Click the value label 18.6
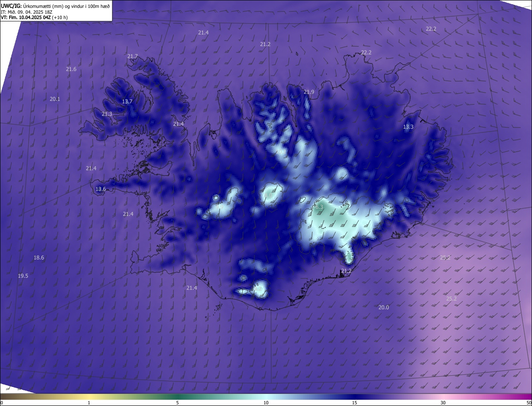 tap(39, 257)
